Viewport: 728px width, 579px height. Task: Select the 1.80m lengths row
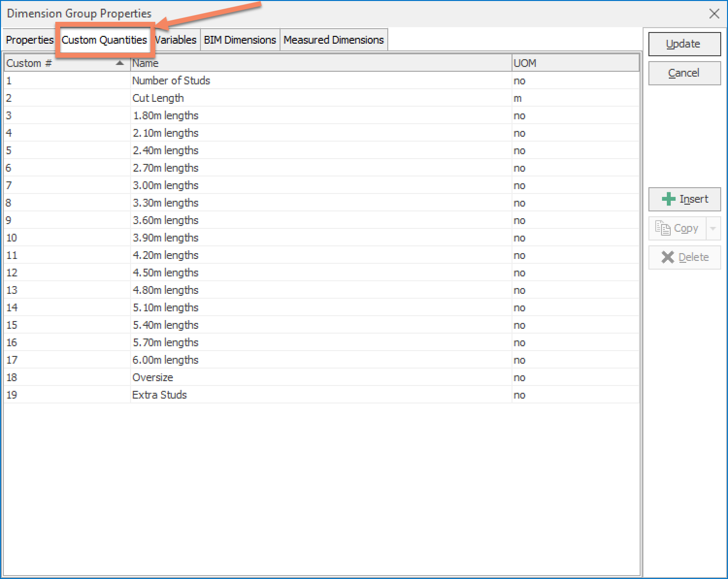pyautogui.click(x=322, y=115)
